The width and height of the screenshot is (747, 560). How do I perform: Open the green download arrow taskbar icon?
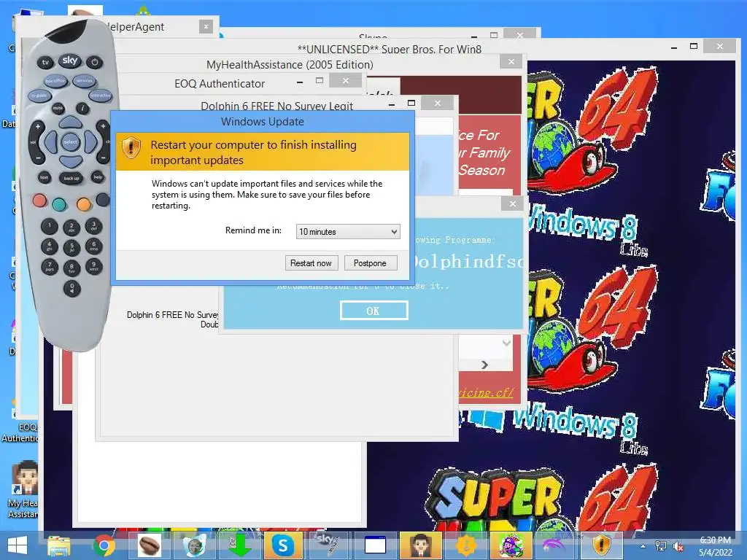pyautogui.click(x=239, y=545)
